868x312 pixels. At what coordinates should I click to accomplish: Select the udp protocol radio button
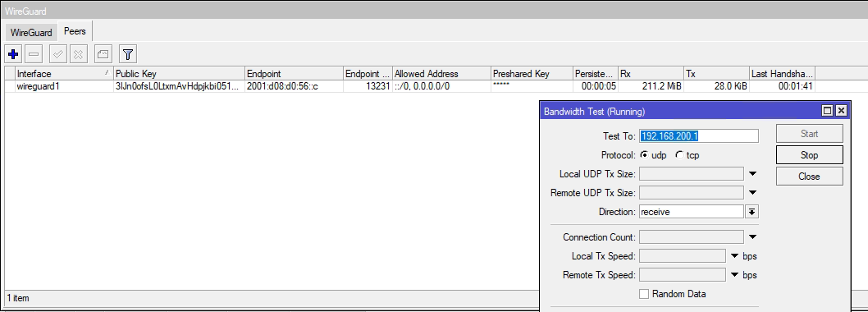coord(644,155)
